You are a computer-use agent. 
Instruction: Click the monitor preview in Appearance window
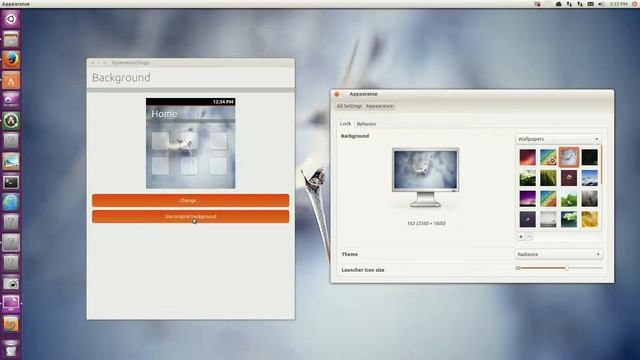(425, 178)
